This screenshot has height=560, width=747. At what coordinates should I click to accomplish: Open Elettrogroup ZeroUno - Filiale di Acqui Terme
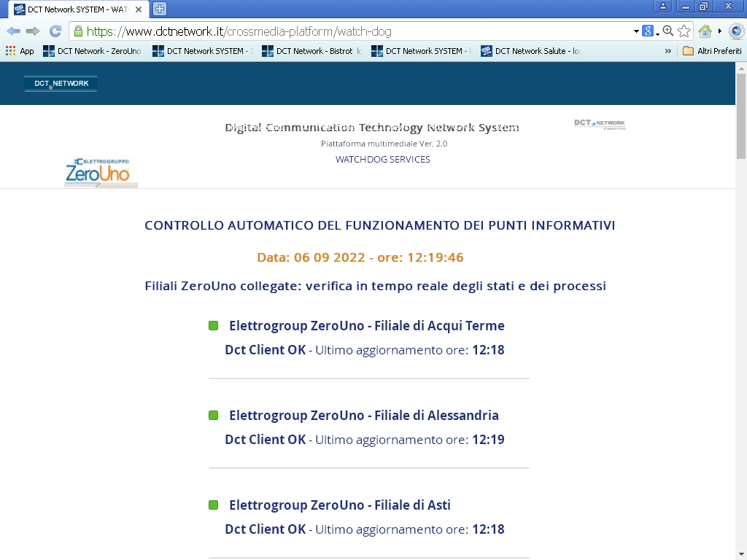tap(367, 326)
